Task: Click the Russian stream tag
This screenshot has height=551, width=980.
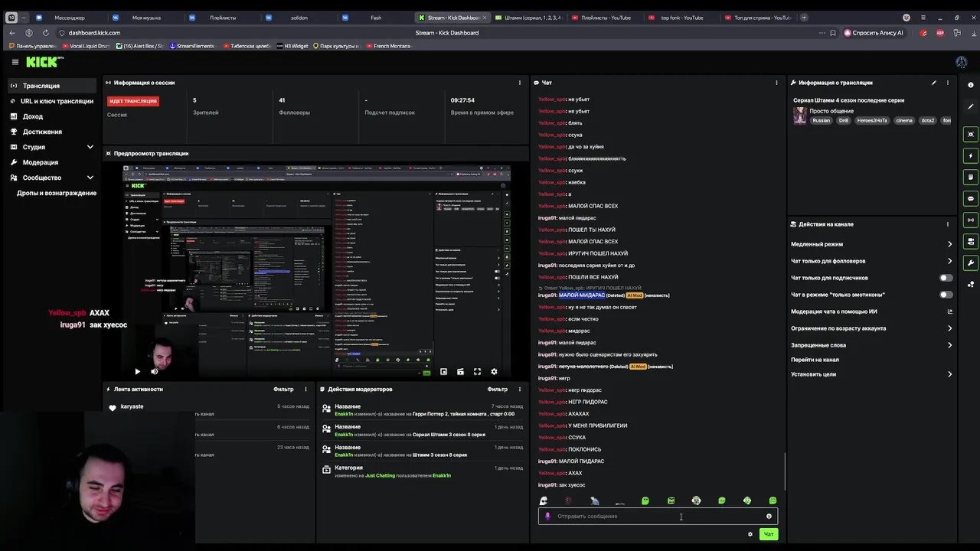Action: (x=822, y=120)
